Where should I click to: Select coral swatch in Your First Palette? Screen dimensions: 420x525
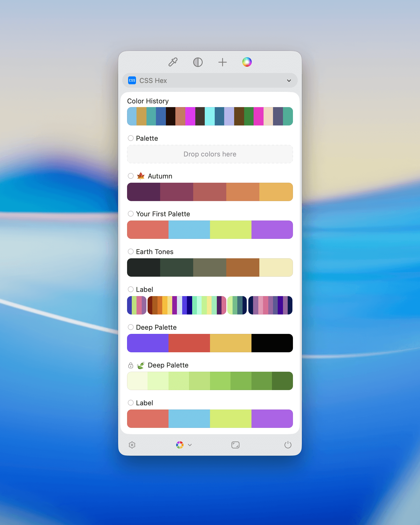click(x=148, y=230)
